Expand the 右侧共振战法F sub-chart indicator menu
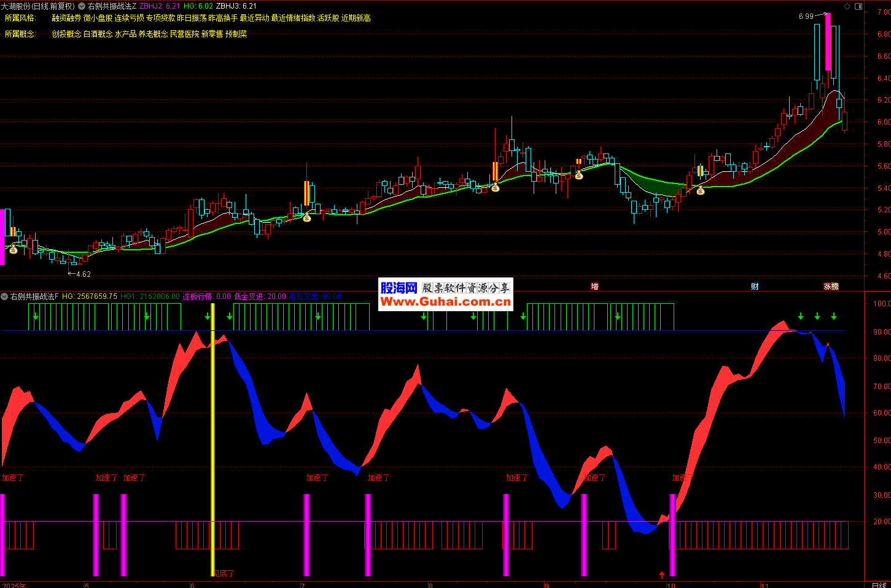 click(4, 296)
